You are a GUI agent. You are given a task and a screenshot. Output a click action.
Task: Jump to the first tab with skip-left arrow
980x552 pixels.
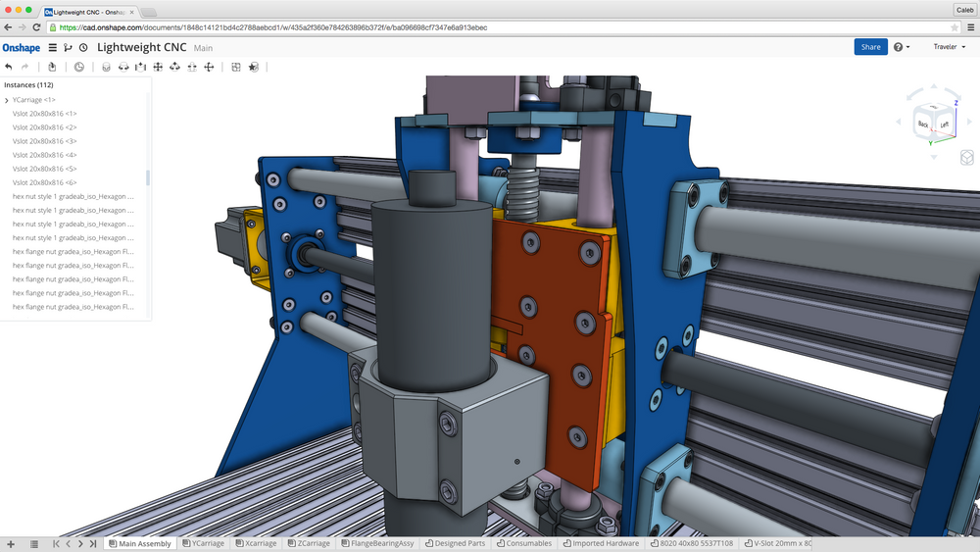coord(56,544)
